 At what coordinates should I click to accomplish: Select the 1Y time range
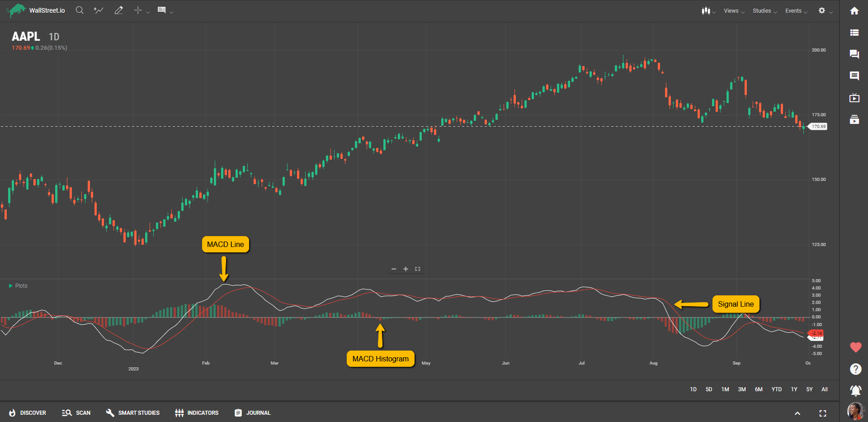click(x=794, y=389)
